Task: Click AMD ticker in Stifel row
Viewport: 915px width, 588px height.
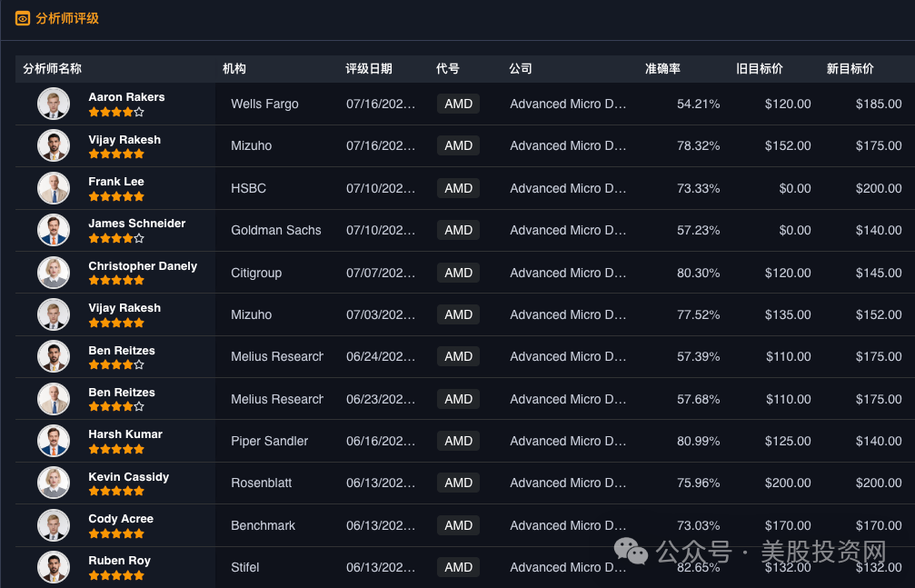Action: point(458,567)
